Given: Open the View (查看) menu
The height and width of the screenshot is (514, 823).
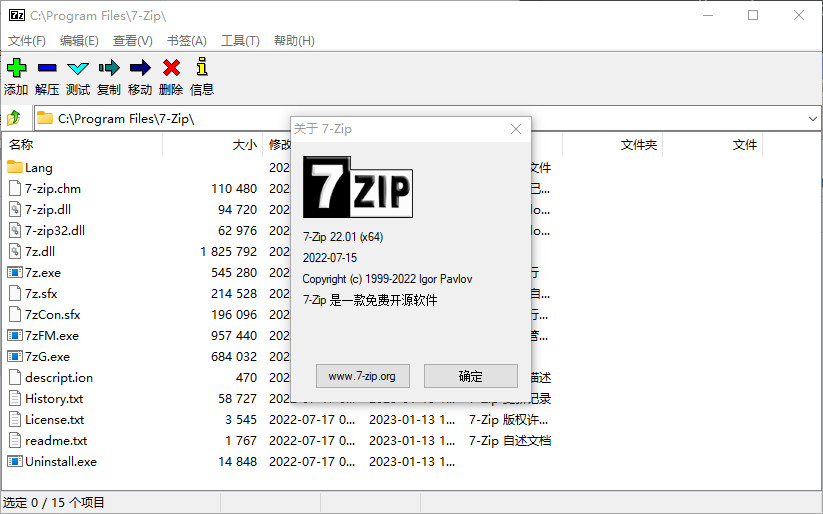Looking at the screenshot, I should (x=133, y=40).
